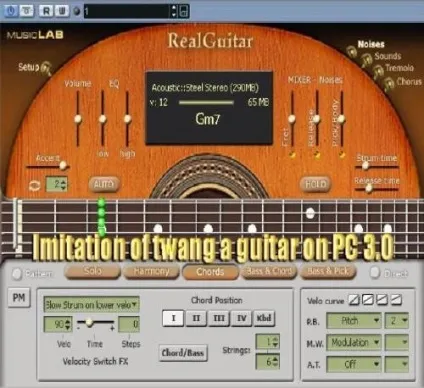Screen dimensions: 424x388
Task: Click the Release time slider handle
Action: (x=369, y=188)
